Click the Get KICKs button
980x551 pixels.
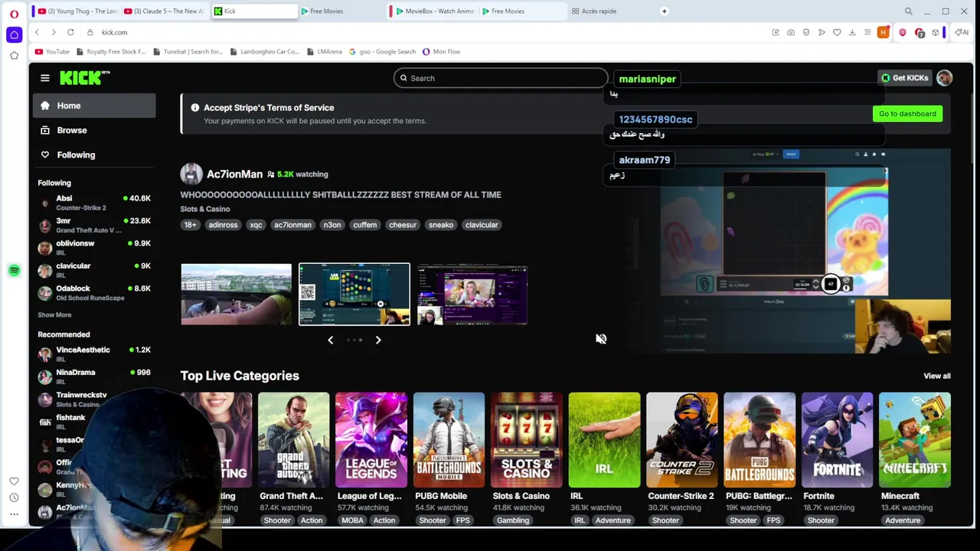click(x=904, y=78)
